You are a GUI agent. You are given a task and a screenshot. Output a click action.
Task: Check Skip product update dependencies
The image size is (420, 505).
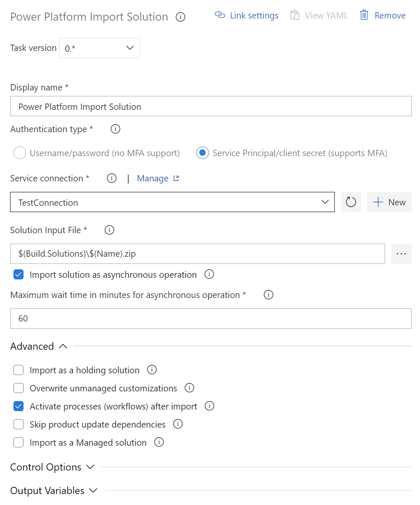point(18,425)
